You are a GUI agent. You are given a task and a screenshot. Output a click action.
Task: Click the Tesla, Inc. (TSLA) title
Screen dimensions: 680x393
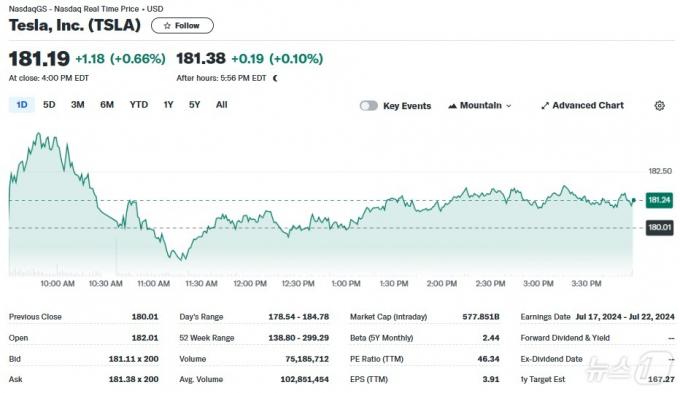[x=75, y=25]
